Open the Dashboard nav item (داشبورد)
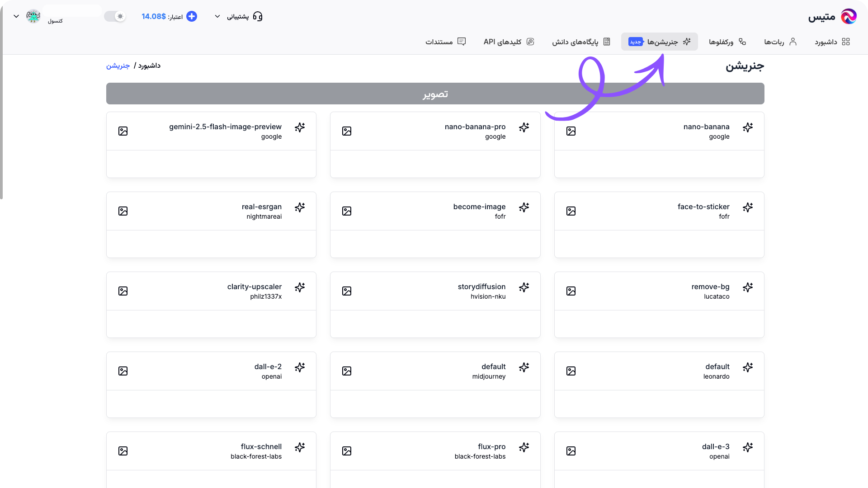 pos(832,42)
